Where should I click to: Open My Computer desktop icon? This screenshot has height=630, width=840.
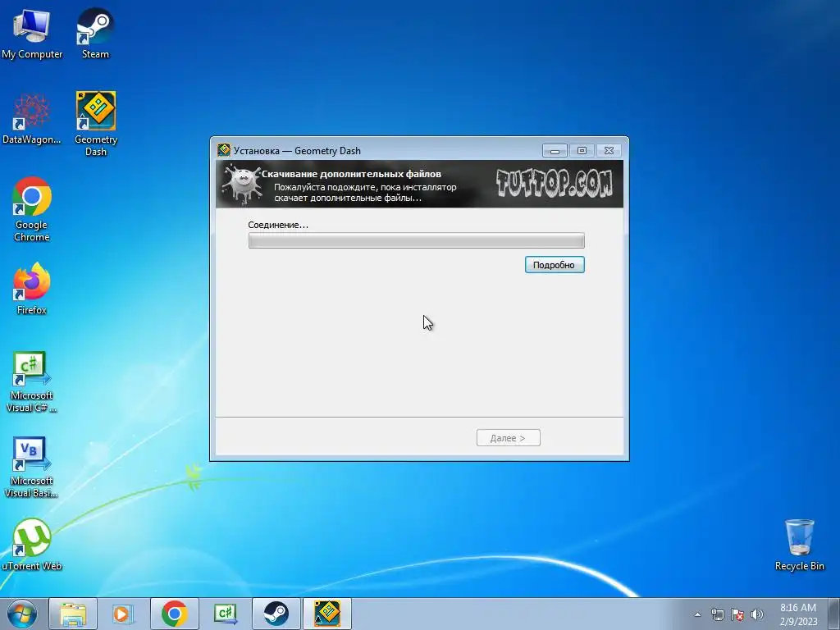click(x=32, y=33)
